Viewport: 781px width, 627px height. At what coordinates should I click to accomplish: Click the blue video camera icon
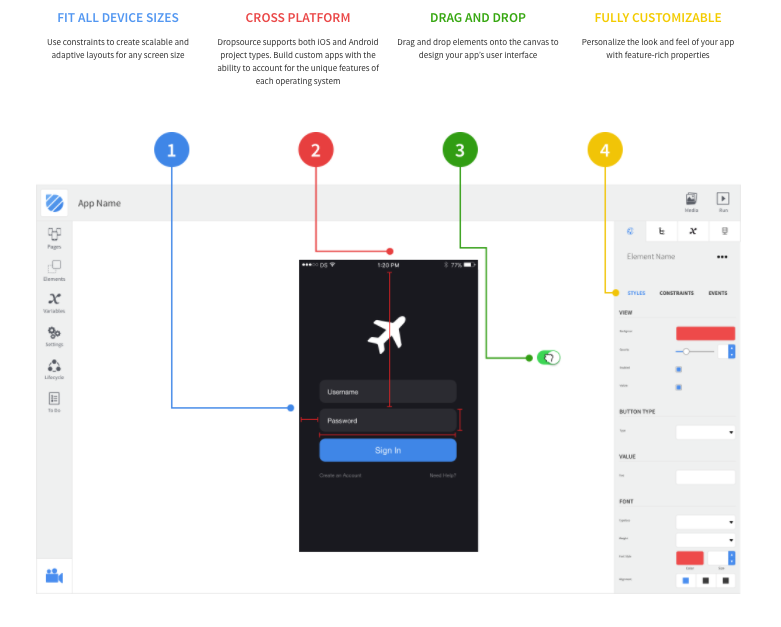(x=54, y=575)
